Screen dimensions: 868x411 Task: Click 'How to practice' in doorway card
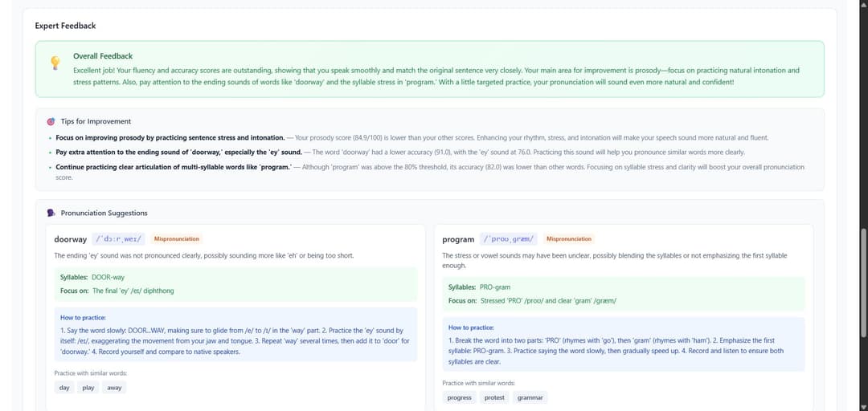pyautogui.click(x=83, y=318)
